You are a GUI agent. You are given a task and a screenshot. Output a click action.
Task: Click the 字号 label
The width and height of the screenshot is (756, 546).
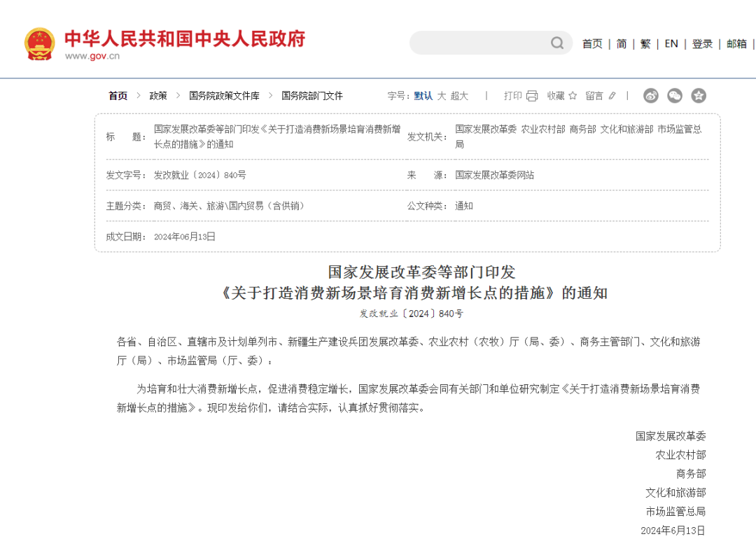(x=399, y=95)
